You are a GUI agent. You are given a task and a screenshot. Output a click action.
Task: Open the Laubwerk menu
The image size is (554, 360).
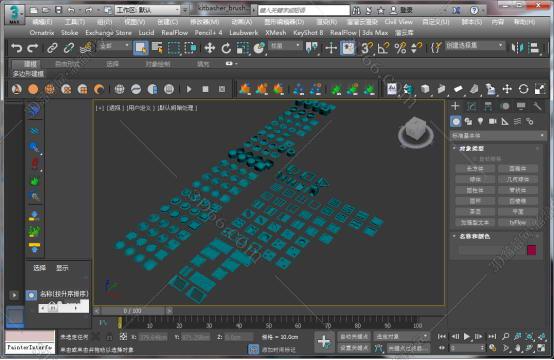point(244,33)
